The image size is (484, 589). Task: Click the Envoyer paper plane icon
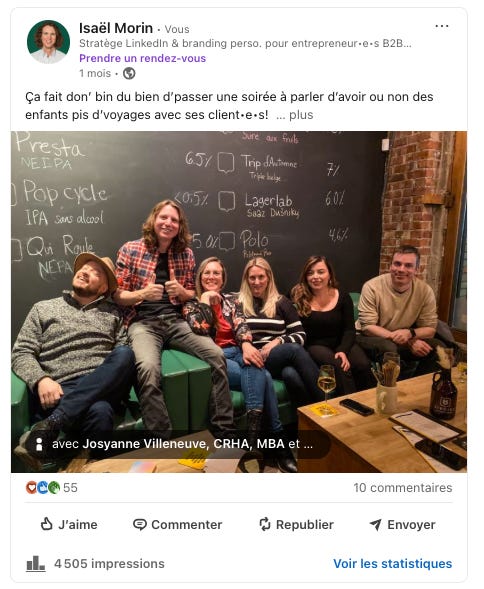pos(375,524)
